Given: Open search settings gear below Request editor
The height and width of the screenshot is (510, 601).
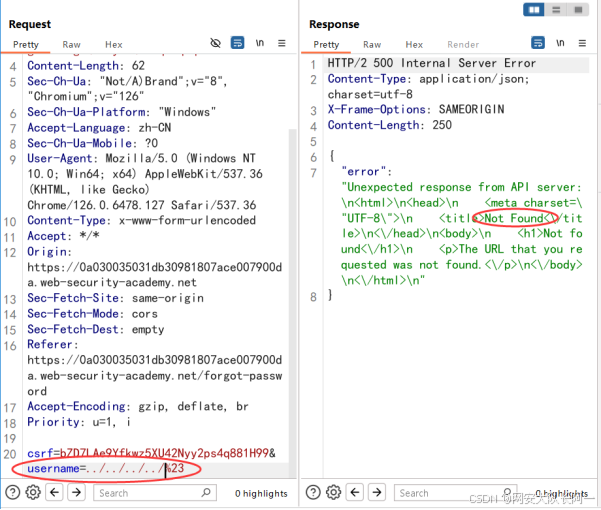Looking at the screenshot, I should (x=33, y=492).
